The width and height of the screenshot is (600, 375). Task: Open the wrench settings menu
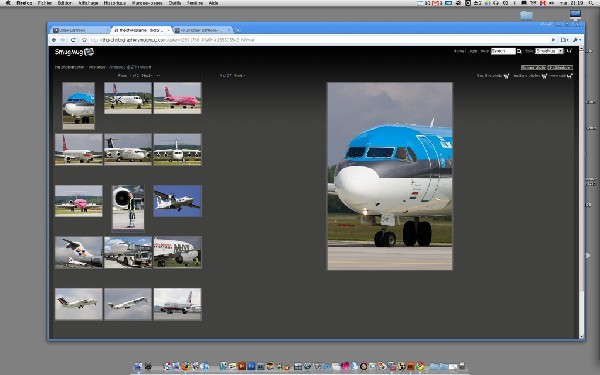tap(576, 40)
